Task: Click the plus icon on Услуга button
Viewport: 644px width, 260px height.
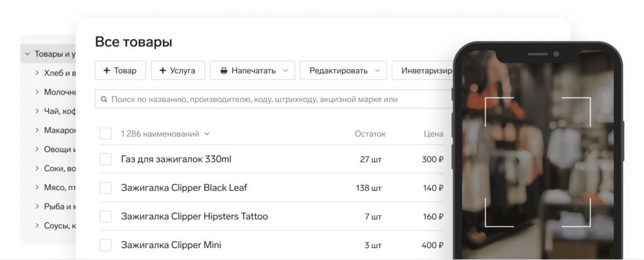Action: point(163,71)
